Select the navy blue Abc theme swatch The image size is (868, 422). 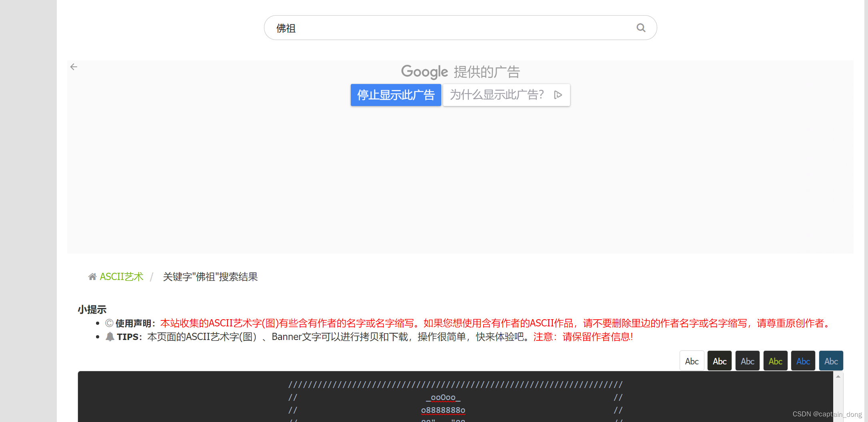coord(831,361)
